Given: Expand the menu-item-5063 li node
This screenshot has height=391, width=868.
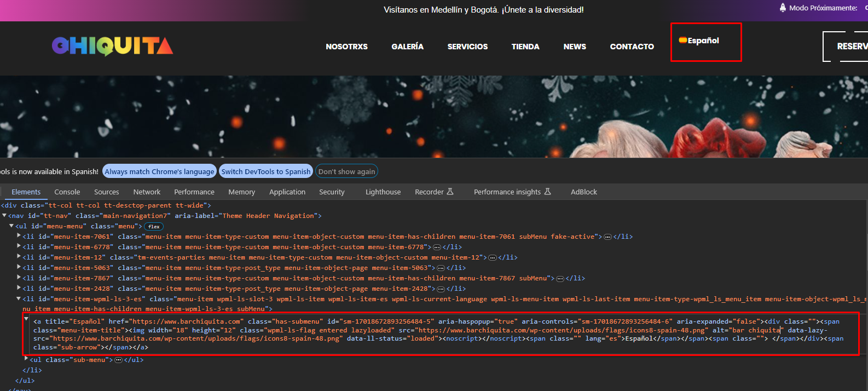Looking at the screenshot, I should 19,267.
